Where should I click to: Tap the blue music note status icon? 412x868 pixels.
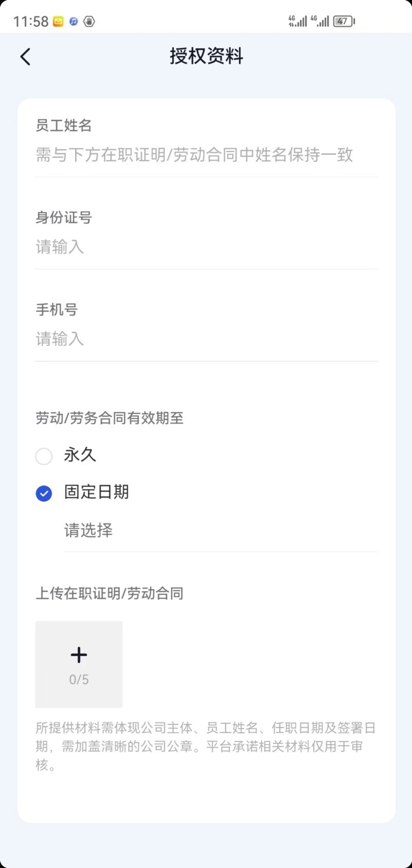pyautogui.click(x=74, y=22)
